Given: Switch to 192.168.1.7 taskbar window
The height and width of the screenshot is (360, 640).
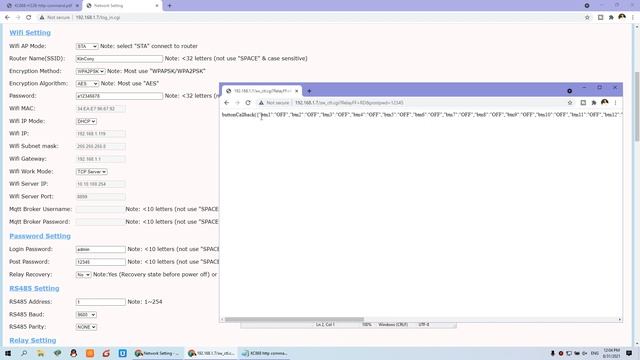Looking at the screenshot, I should pyautogui.click(x=211, y=353).
